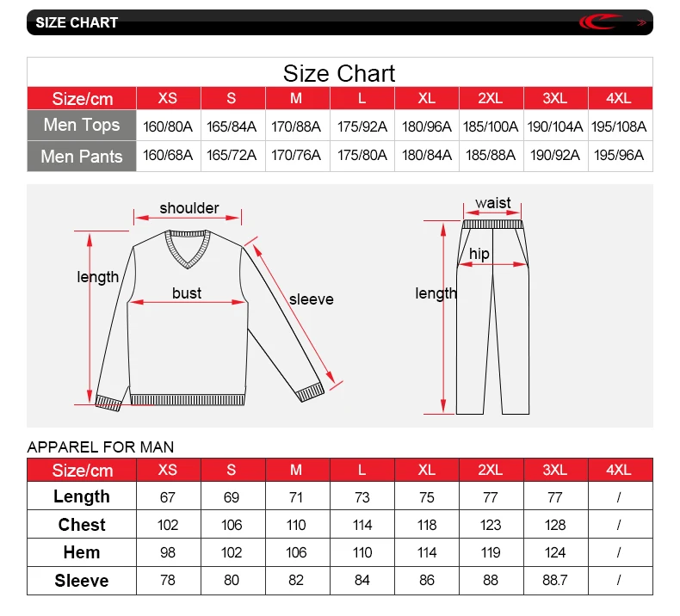Click the '160/68A' cell in Men Pants

coord(168,155)
